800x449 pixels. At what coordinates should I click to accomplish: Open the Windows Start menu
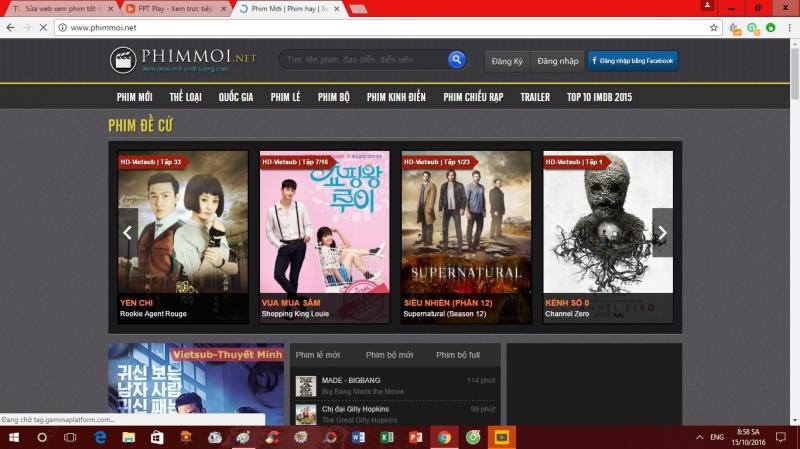14,437
